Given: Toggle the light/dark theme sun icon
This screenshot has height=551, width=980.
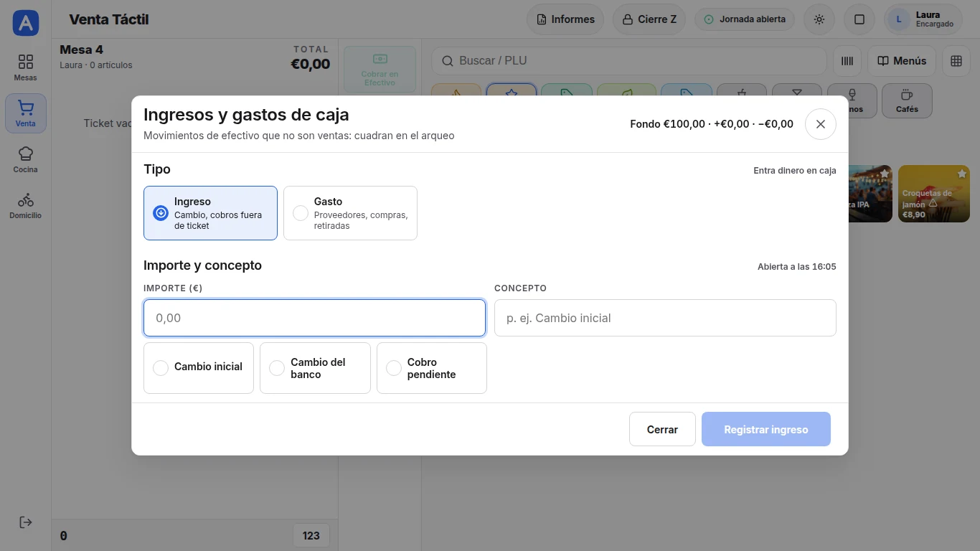Looking at the screenshot, I should coord(819,19).
